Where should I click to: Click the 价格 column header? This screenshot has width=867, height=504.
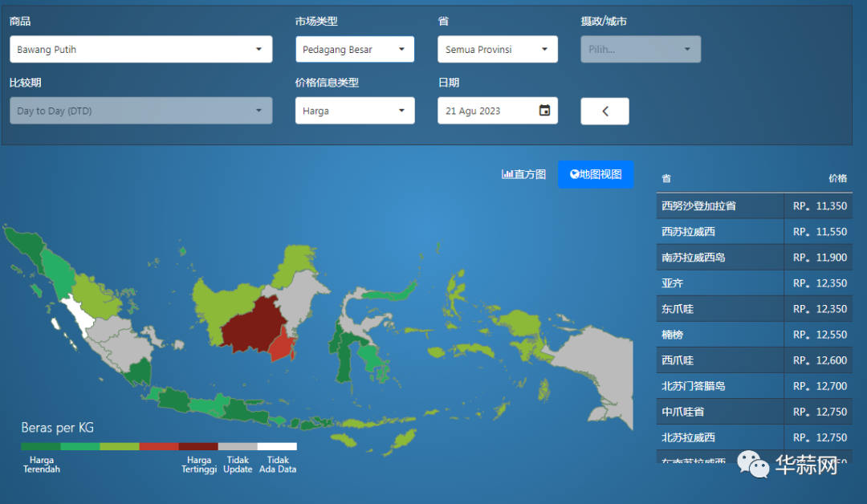[x=837, y=178]
